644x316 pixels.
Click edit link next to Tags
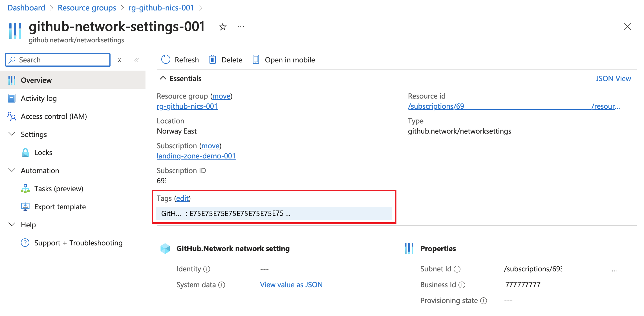coord(182,198)
